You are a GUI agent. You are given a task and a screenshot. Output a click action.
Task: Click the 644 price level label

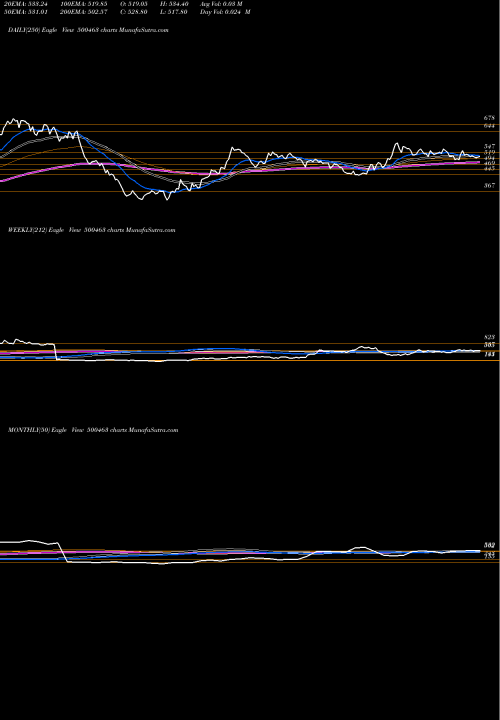(489, 125)
